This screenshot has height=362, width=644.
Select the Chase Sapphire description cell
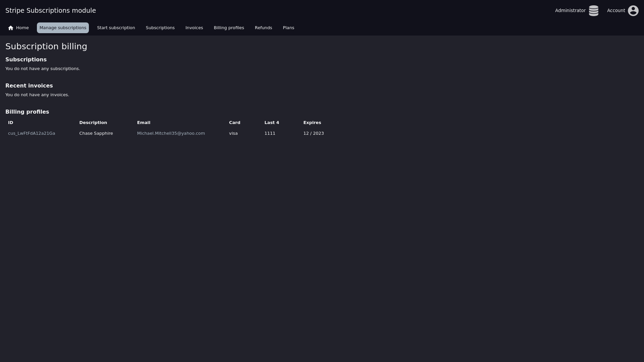pyautogui.click(x=96, y=133)
